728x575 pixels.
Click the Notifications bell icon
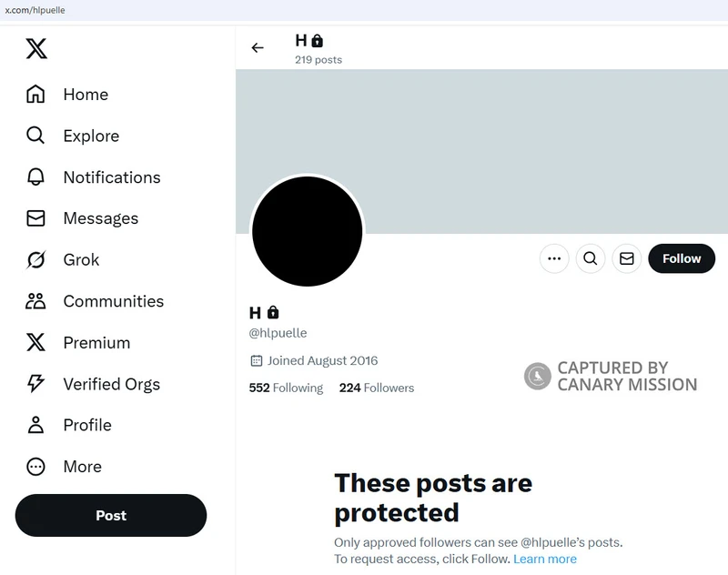(x=35, y=177)
